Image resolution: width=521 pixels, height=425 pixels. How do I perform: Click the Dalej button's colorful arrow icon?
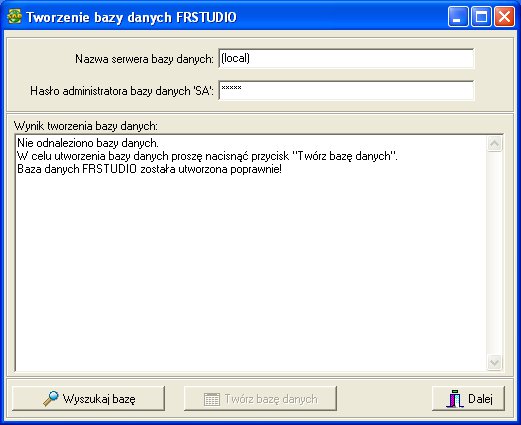(455, 399)
